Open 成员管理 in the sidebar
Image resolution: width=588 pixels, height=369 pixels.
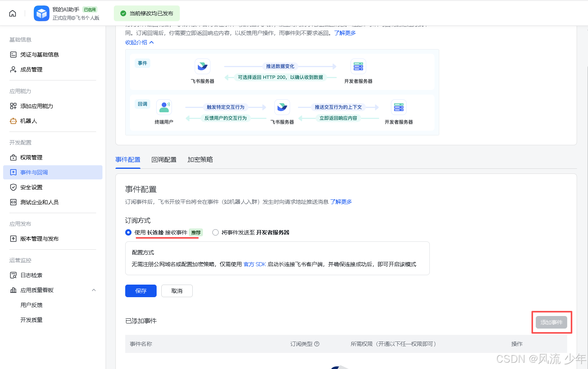pos(31,69)
